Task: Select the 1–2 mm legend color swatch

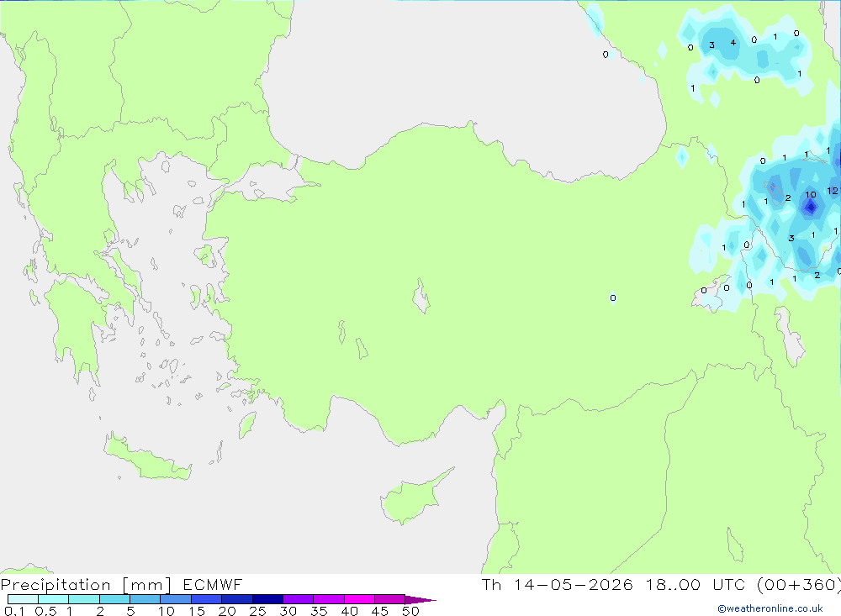Action: point(83,599)
